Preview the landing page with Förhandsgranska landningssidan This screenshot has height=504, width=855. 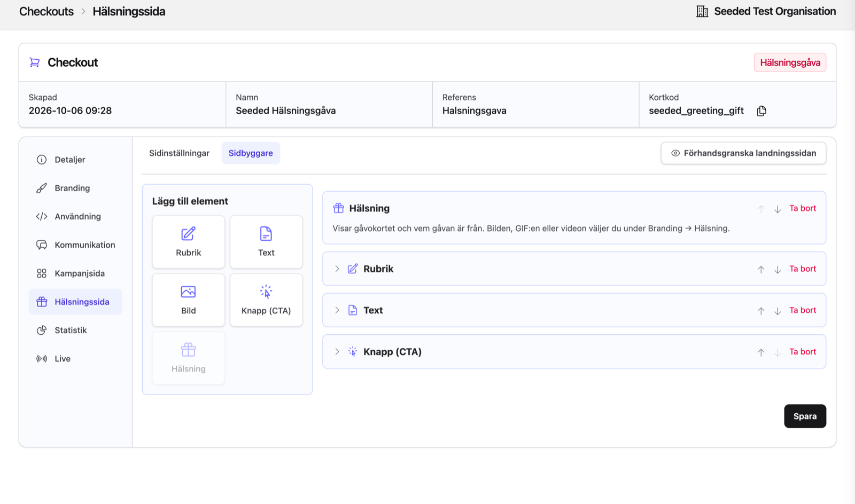click(x=743, y=153)
